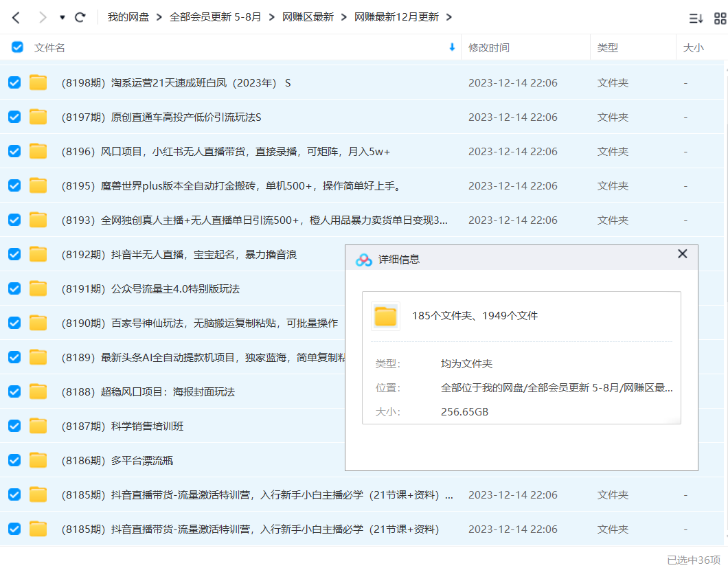Close the 详细信息 dialog with the X
Viewport: 728px width, 570px height.
point(682,253)
